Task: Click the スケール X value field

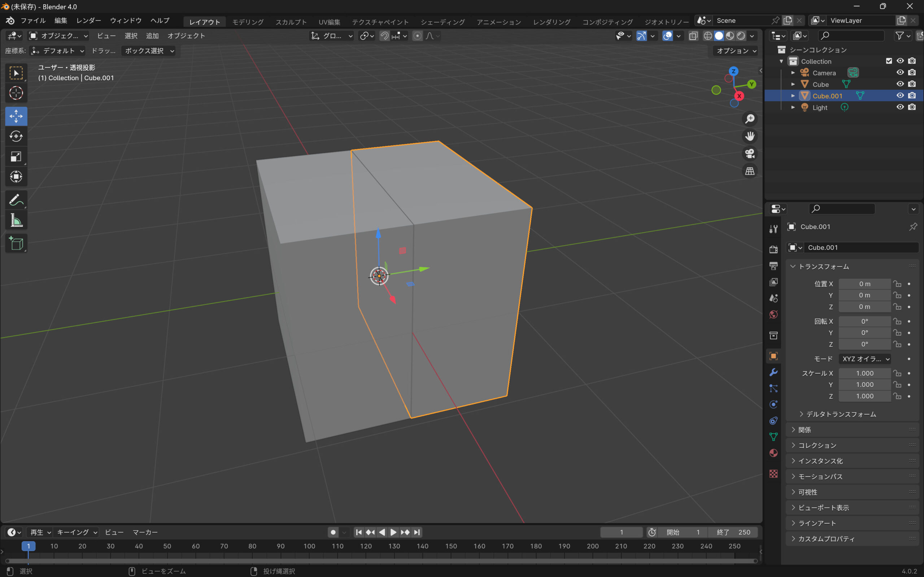Action: 864,373
